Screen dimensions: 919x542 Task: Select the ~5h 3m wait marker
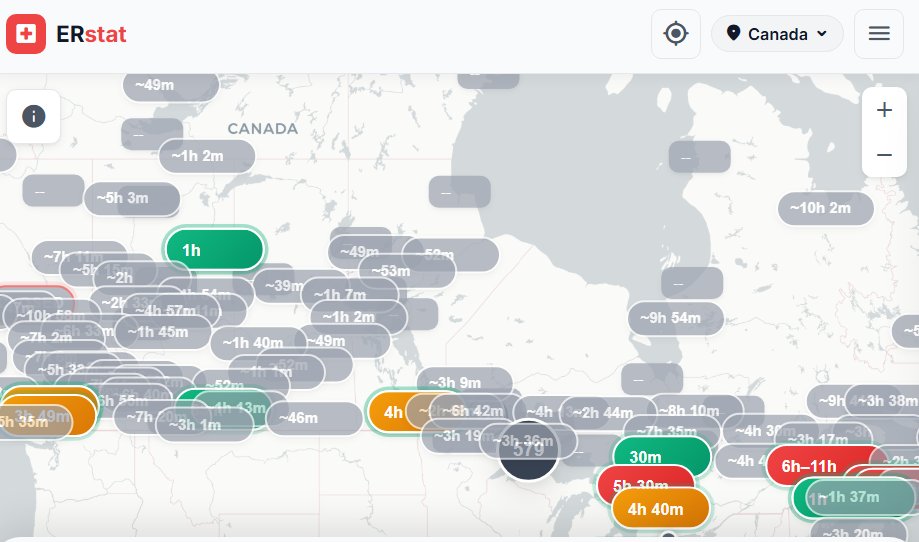tap(131, 198)
